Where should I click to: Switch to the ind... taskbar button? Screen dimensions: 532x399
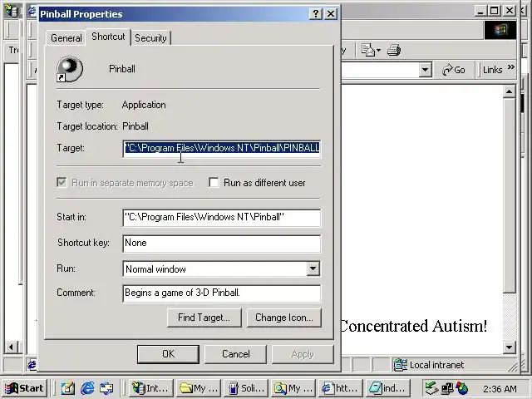click(x=388, y=388)
